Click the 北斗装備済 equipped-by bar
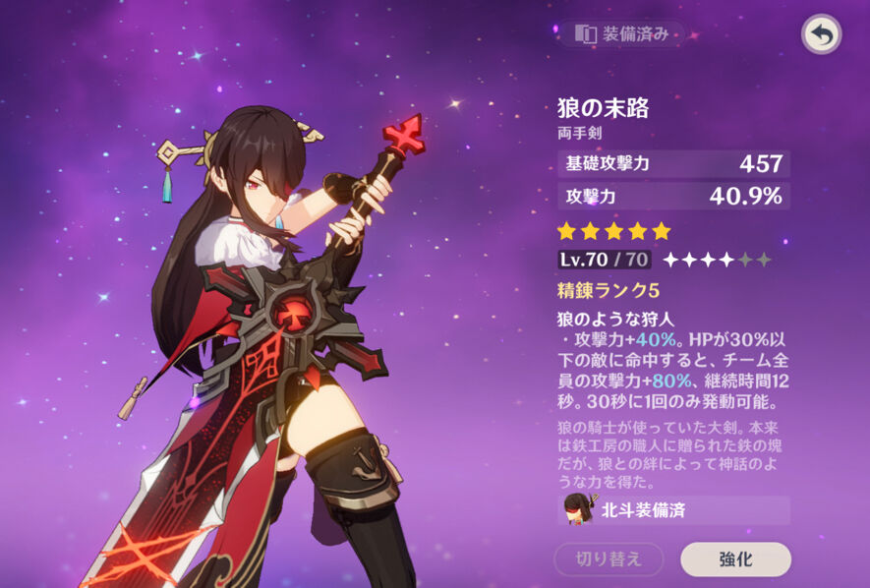This screenshot has height=588, width=870. [x=674, y=509]
